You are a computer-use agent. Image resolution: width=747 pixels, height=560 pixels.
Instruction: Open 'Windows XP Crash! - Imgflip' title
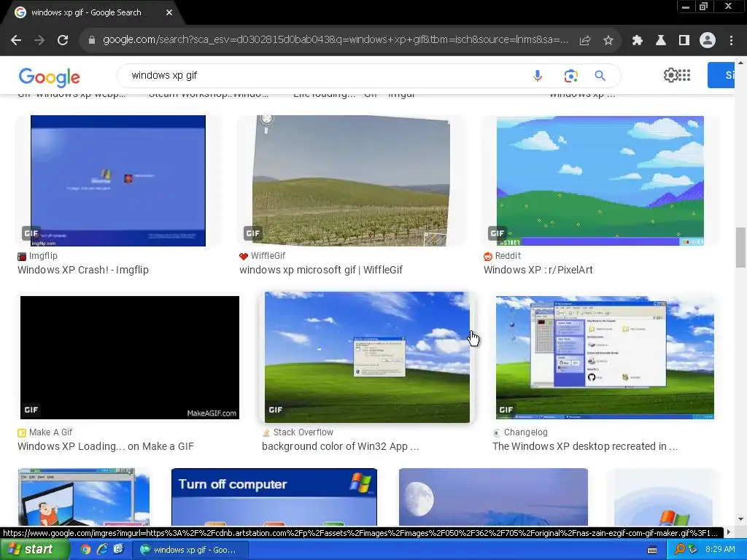(x=83, y=270)
